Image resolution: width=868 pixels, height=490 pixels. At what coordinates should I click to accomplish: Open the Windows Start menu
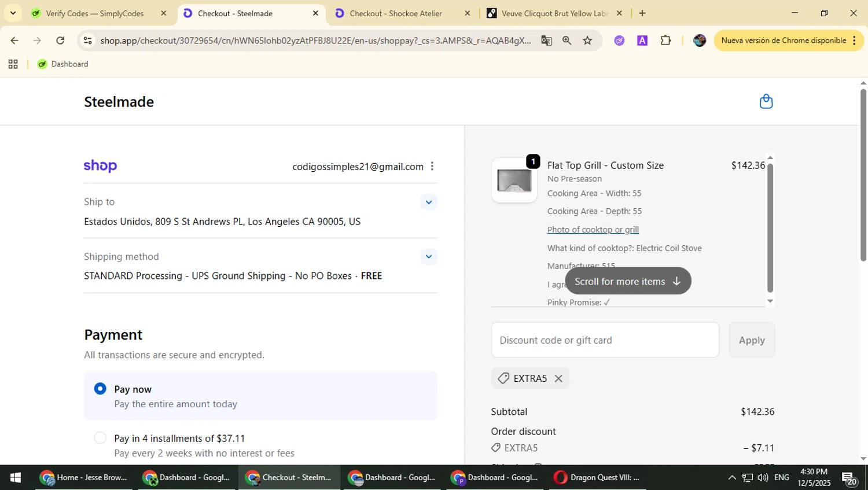click(16, 478)
